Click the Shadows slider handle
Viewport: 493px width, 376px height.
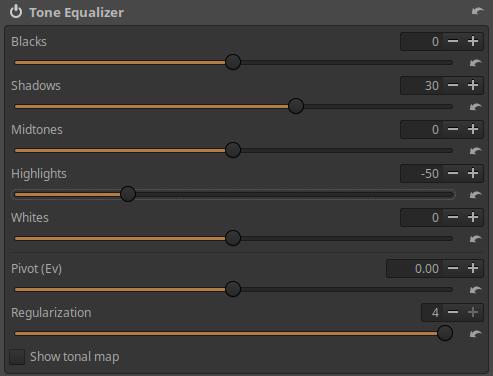tap(296, 106)
